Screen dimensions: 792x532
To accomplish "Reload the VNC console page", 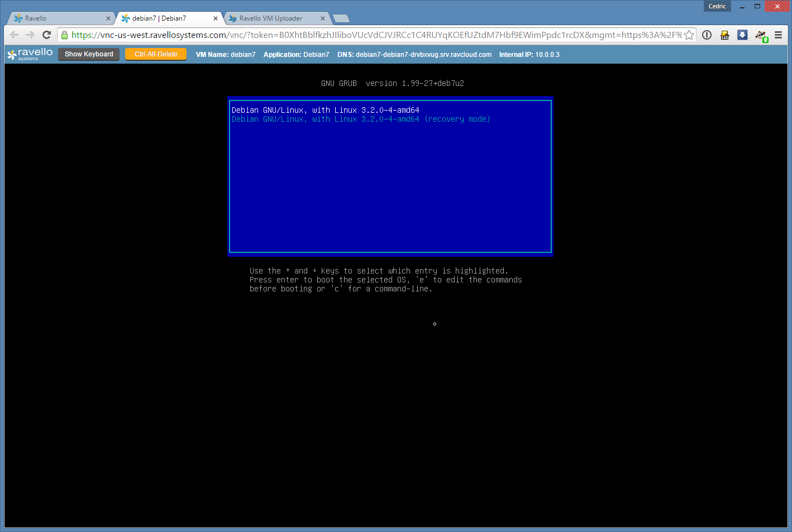I will tap(47, 35).
